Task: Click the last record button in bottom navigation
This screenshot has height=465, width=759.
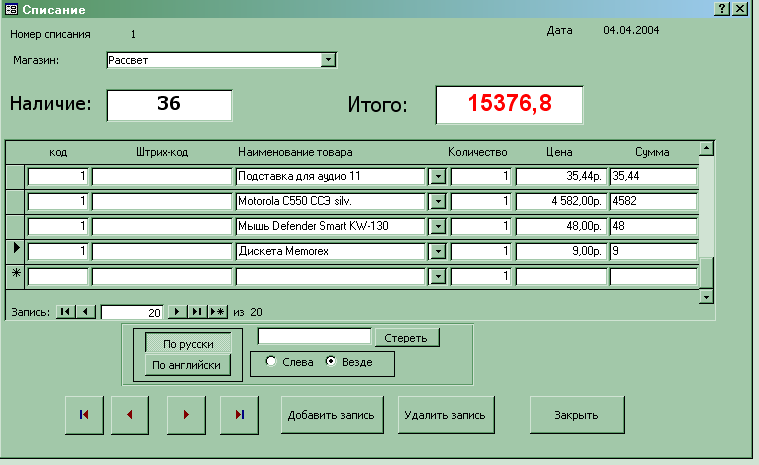Action: click(239, 415)
